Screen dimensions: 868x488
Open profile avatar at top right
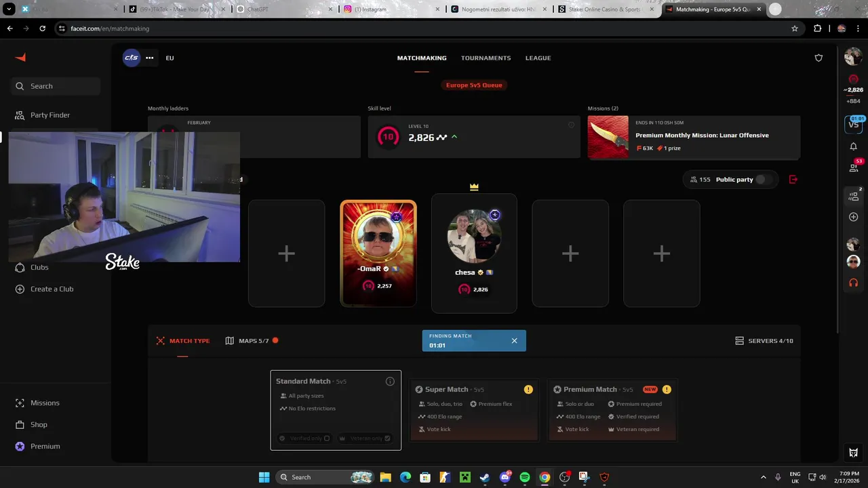853,58
